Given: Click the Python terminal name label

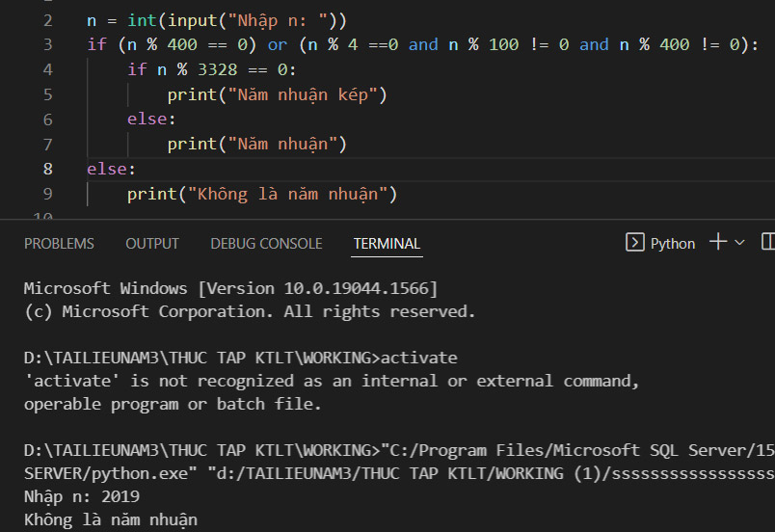Looking at the screenshot, I should [673, 244].
